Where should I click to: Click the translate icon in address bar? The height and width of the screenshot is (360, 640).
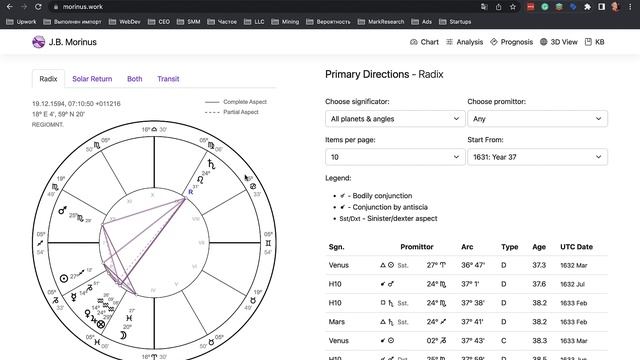[x=484, y=7]
